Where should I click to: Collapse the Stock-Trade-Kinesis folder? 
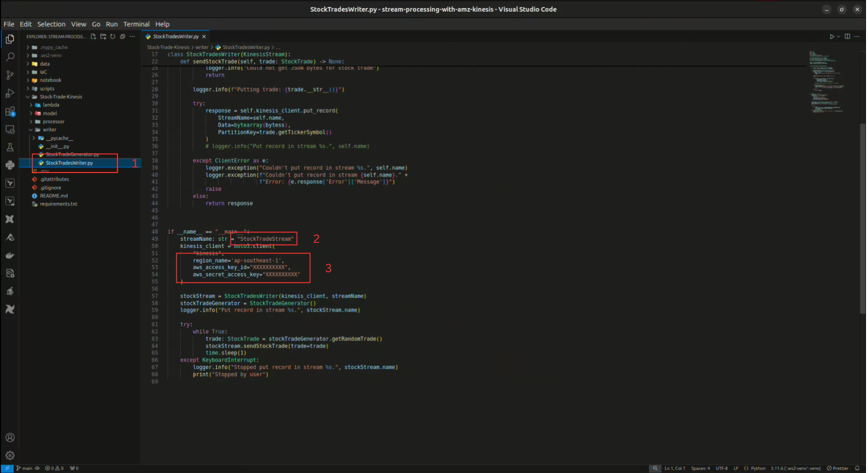[x=60, y=97]
